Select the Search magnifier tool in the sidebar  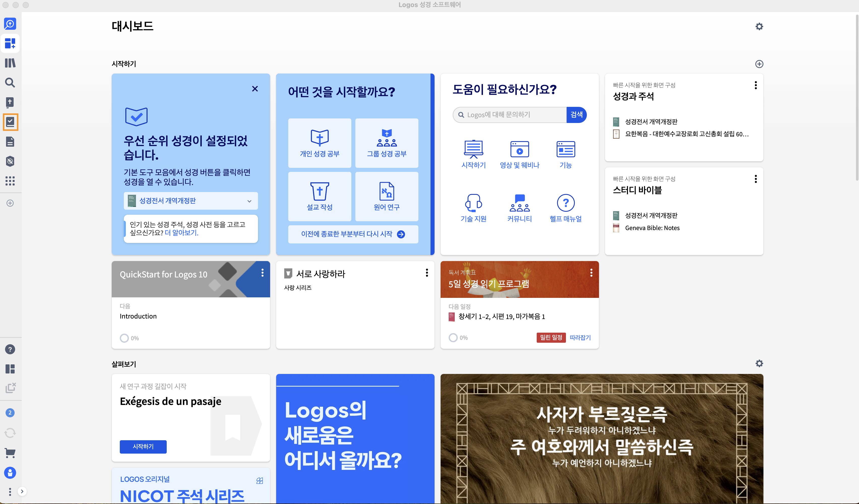[10, 83]
